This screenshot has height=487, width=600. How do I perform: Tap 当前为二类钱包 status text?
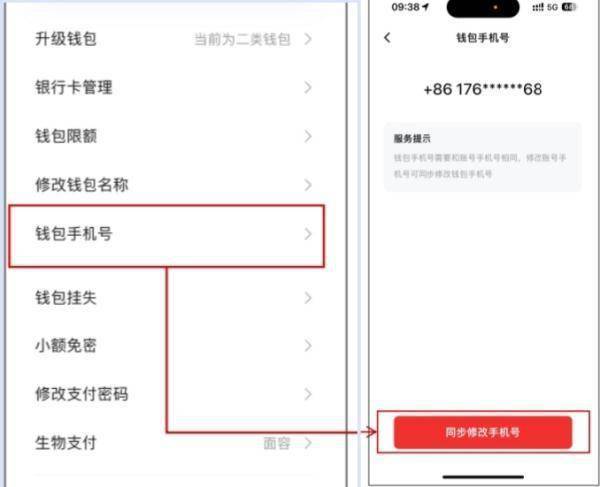(x=242, y=39)
